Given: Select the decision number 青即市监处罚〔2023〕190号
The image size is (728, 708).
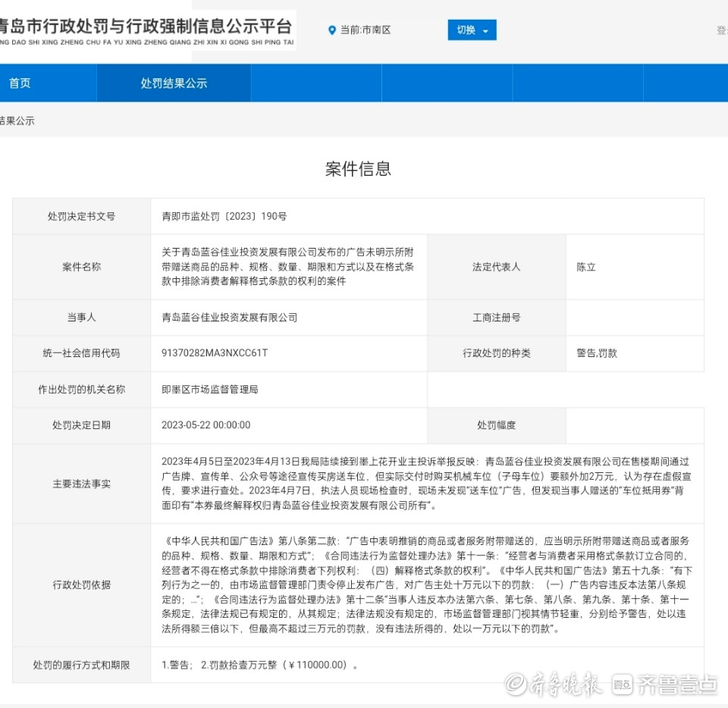Looking at the screenshot, I should click(224, 217).
